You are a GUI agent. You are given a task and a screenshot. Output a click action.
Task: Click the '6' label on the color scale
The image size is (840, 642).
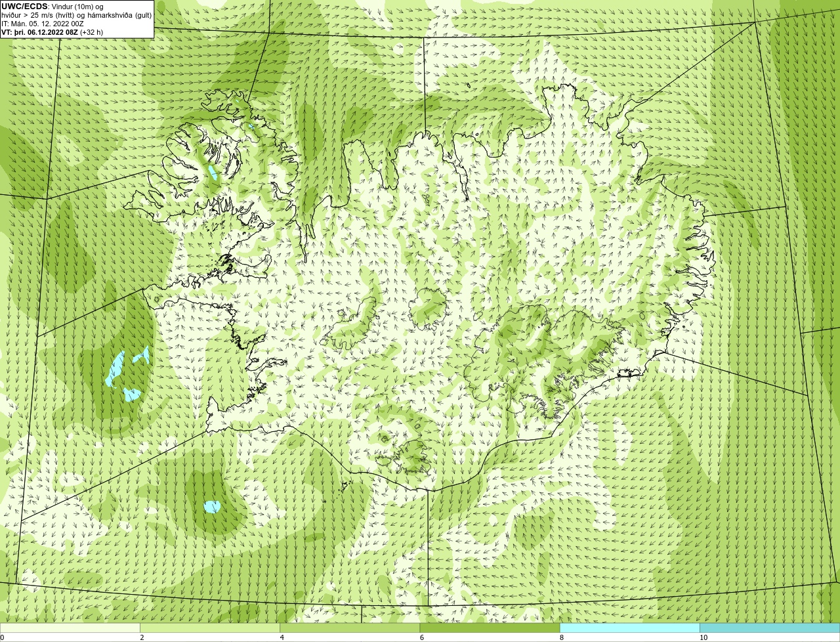[x=421, y=637]
